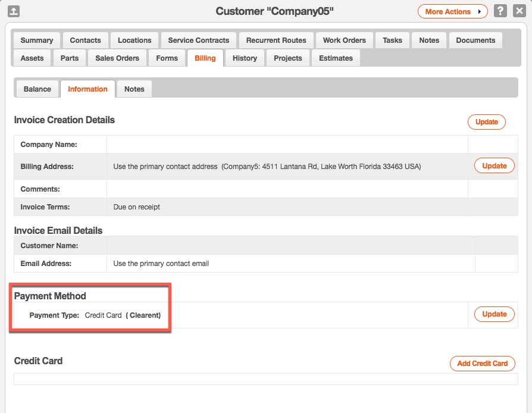Open the billing Notes sub-tab
Image resolution: width=532 pixels, height=413 pixels.
pos(134,89)
